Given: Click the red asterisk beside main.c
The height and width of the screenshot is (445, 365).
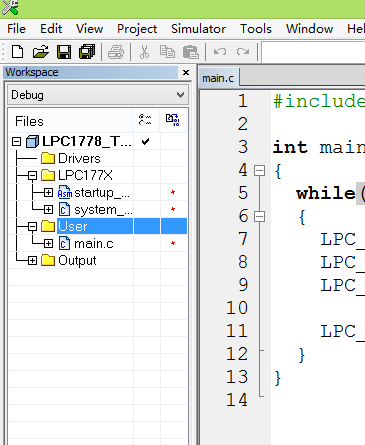Looking at the screenshot, I should click(x=173, y=243).
